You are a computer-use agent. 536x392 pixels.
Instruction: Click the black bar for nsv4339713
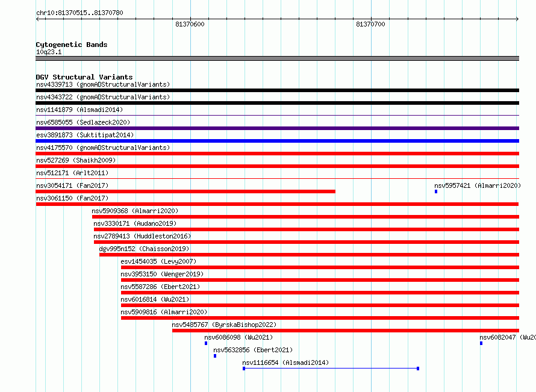[x=277, y=90]
